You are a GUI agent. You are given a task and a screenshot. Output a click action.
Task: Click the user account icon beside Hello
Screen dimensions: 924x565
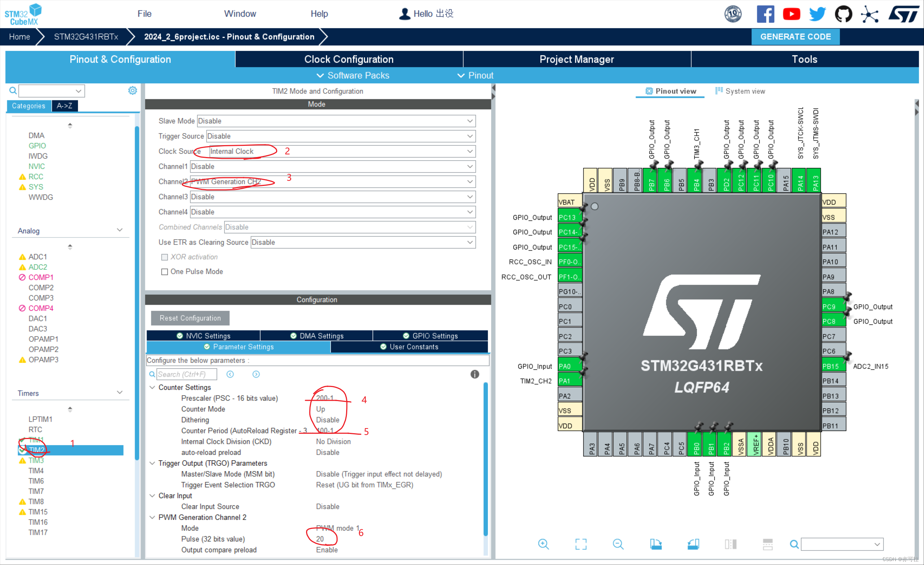(x=404, y=14)
